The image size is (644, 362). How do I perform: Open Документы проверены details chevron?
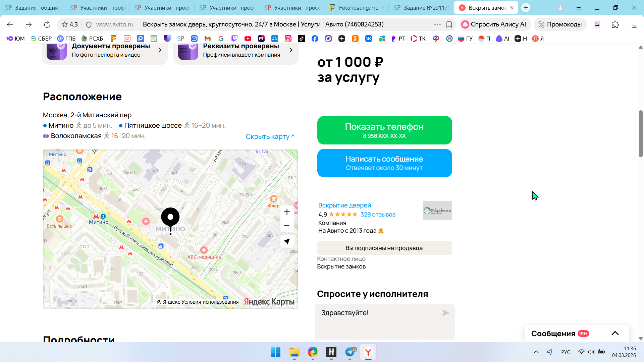click(x=160, y=50)
